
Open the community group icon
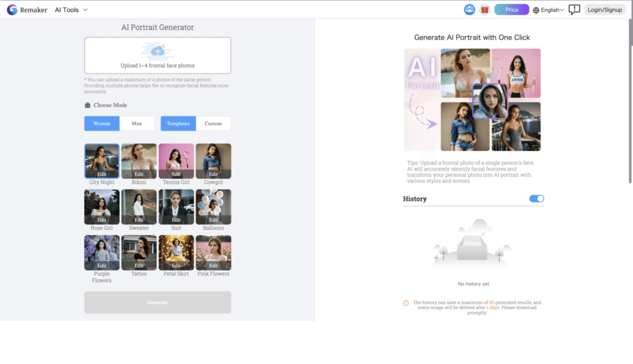tap(469, 10)
